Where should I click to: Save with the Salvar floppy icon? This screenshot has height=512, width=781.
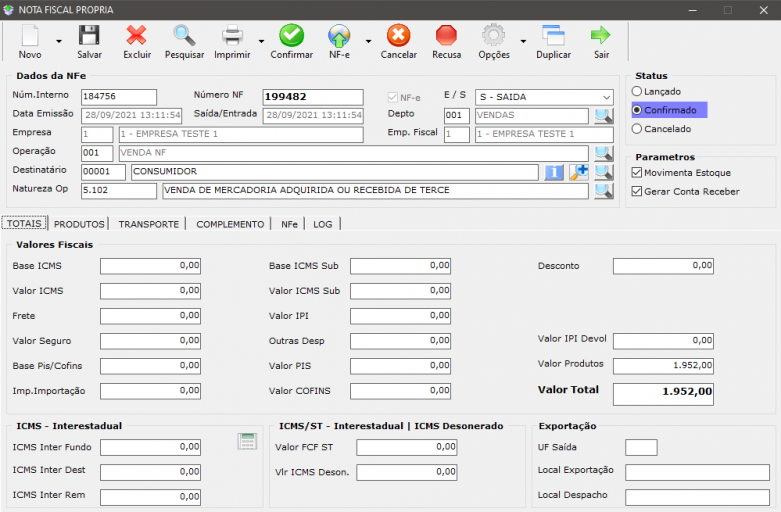point(89,36)
